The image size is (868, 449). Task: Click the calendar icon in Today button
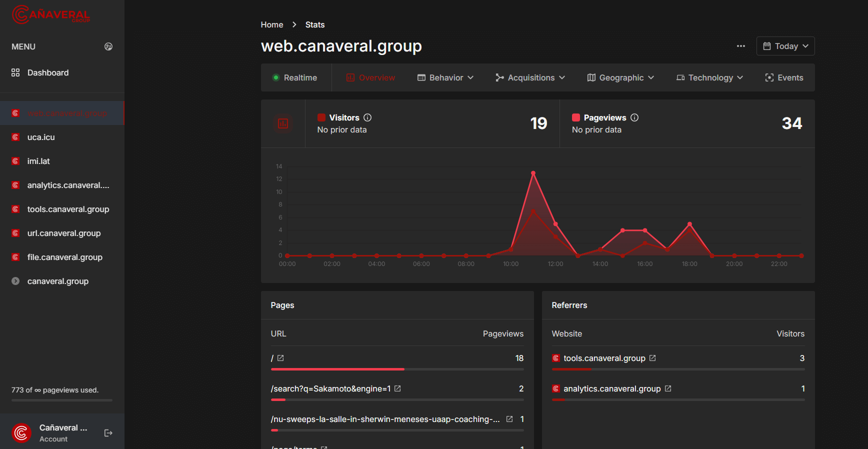767,46
